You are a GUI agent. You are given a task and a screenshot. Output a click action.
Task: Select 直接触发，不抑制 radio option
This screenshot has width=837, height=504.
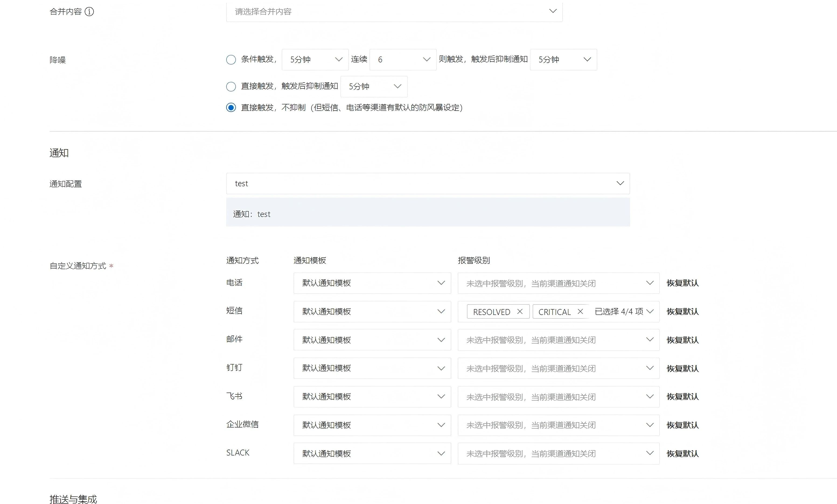[231, 108]
